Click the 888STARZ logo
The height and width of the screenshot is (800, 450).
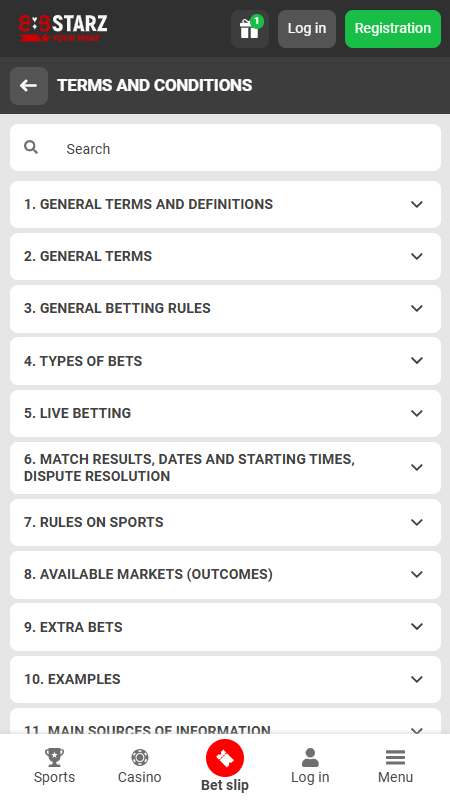pos(63,28)
